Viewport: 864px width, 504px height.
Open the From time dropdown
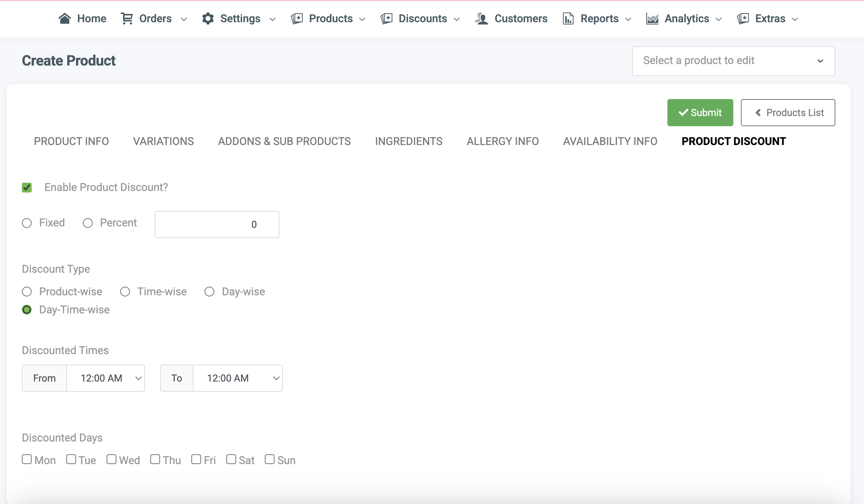click(x=106, y=378)
